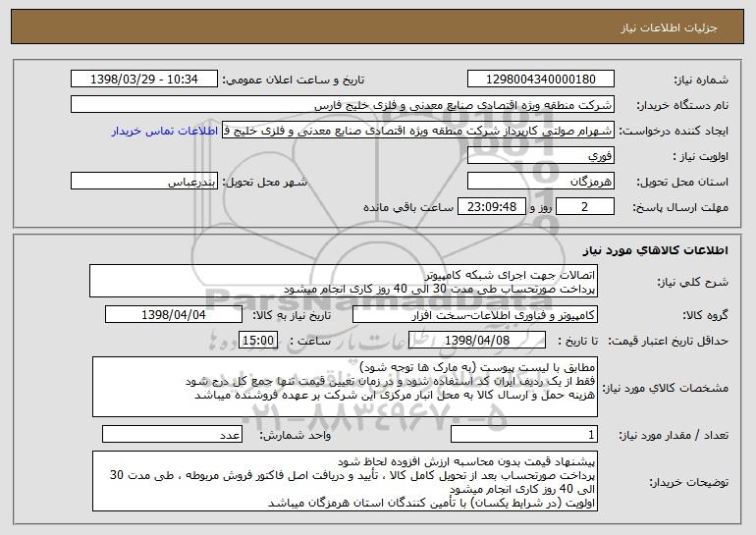The height and width of the screenshot is (535, 756).
Task: Click the label مشخصات کالای مورد نیاز
Action: pyautogui.click(x=666, y=388)
